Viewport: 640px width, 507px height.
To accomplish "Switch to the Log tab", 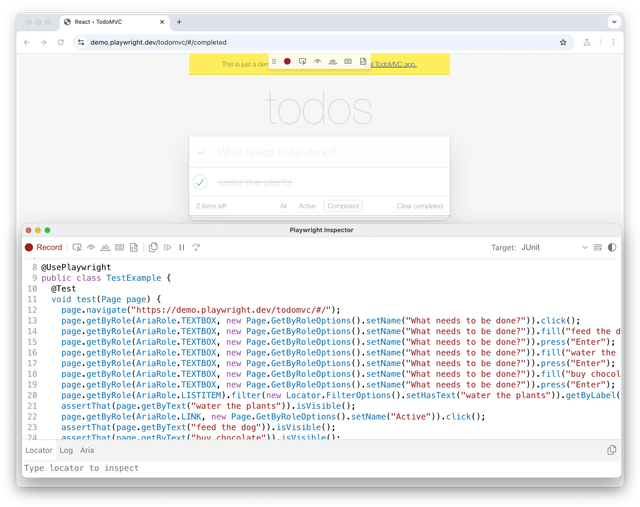I will point(67,450).
